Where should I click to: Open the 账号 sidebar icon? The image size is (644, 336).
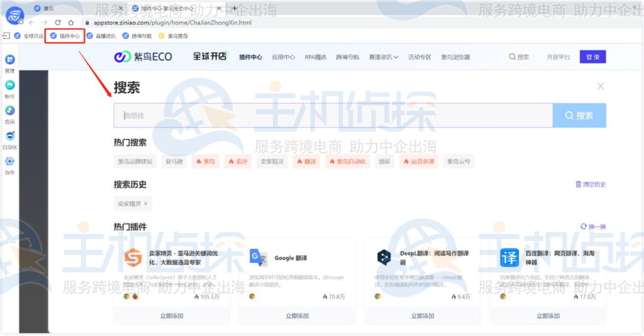[x=10, y=85]
